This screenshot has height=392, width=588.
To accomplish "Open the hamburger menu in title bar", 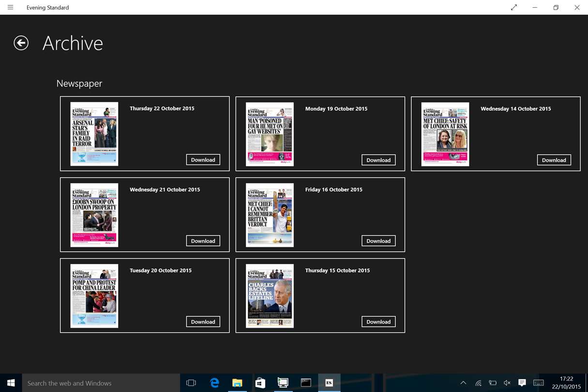I will pyautogui.click(x=10, y=7).
